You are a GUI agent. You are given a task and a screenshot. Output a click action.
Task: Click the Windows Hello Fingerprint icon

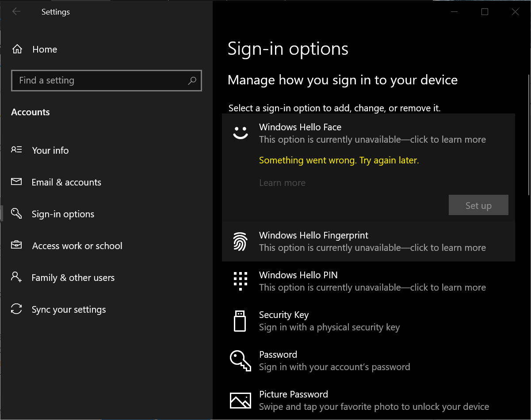(241, 242)
